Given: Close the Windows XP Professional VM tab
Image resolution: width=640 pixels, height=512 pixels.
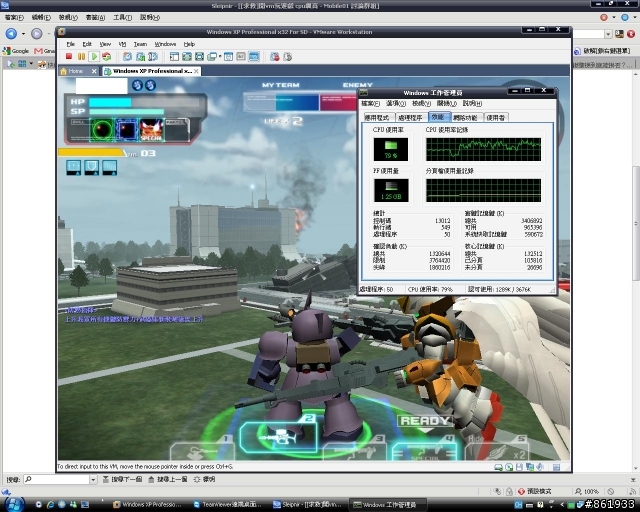Looking at the screenshot, I should [x=196, y=71].
